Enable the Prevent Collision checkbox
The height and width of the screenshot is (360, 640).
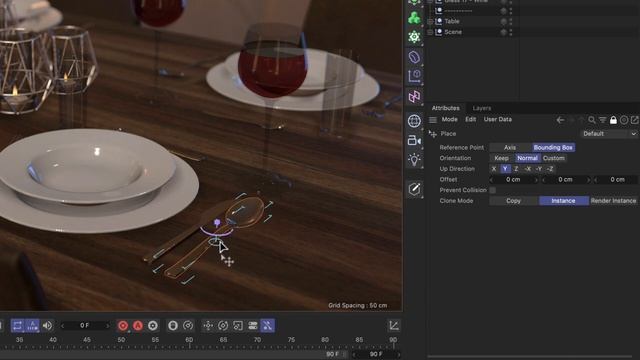tap(493, 190)
